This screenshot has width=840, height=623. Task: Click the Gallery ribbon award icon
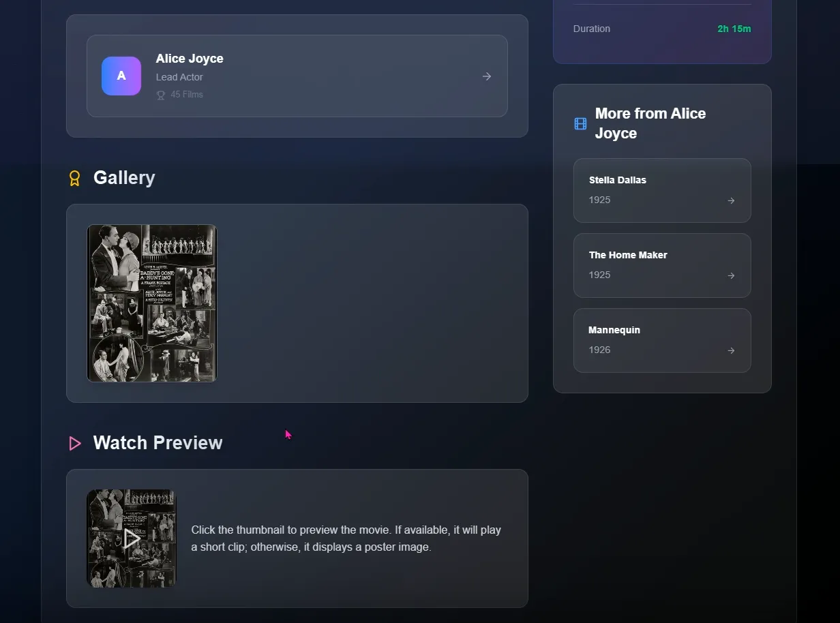[75, 178]
